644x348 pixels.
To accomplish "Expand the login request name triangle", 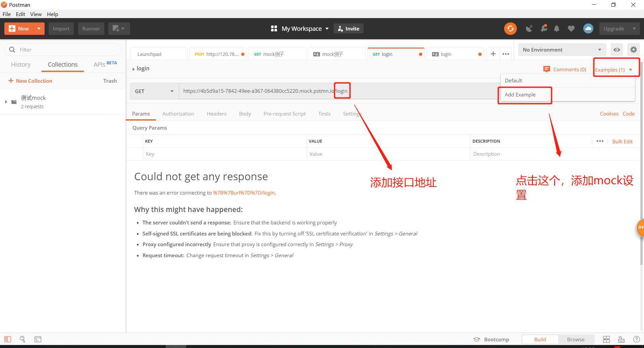I will point(133,69).
